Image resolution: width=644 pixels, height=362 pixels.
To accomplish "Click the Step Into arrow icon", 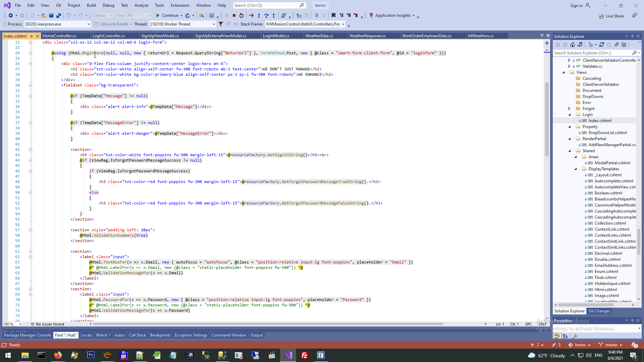I will [259, 15].
